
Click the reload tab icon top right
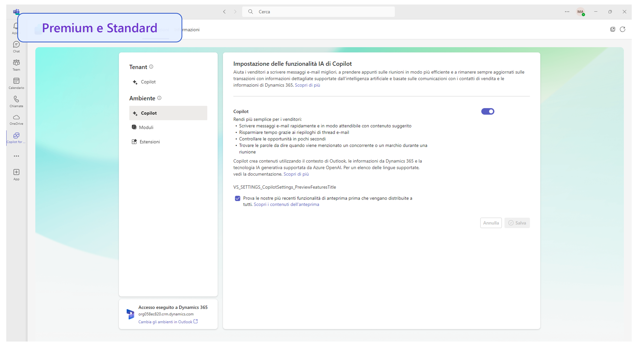(622, 29)
